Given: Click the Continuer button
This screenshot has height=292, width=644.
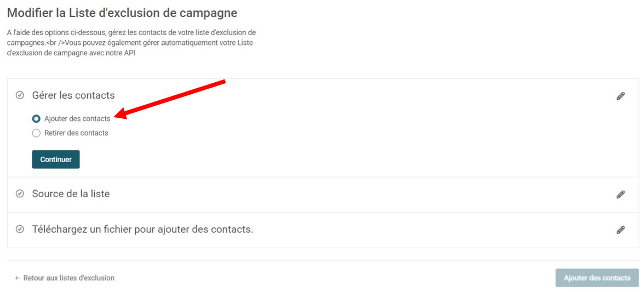Looking at the screenshot, I should [x=56, y=159].
